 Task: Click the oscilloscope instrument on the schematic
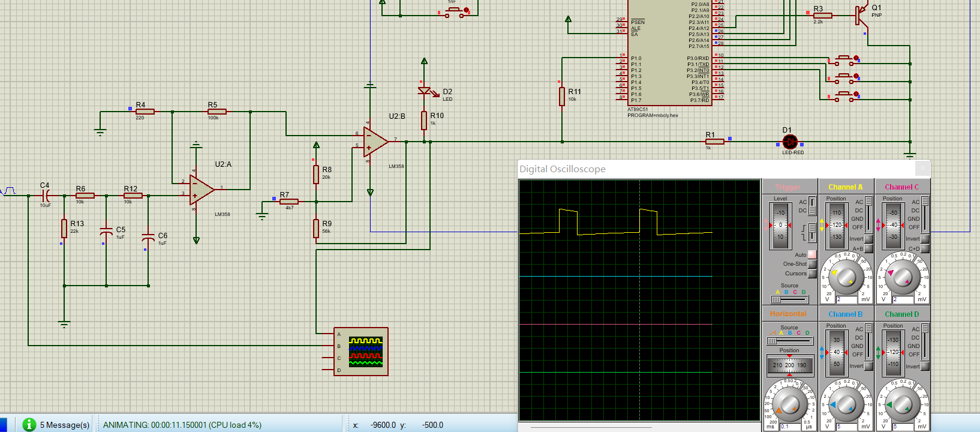coord(361,352)
